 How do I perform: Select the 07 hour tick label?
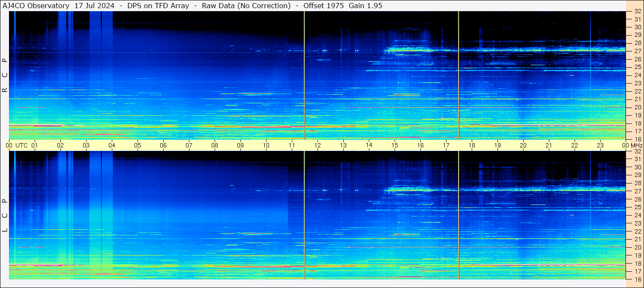pos(189,145)
